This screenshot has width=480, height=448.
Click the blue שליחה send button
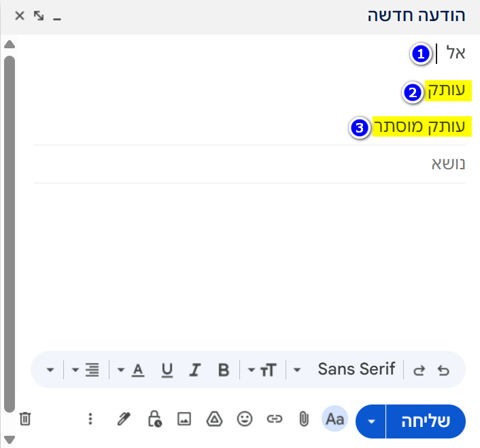426,421
